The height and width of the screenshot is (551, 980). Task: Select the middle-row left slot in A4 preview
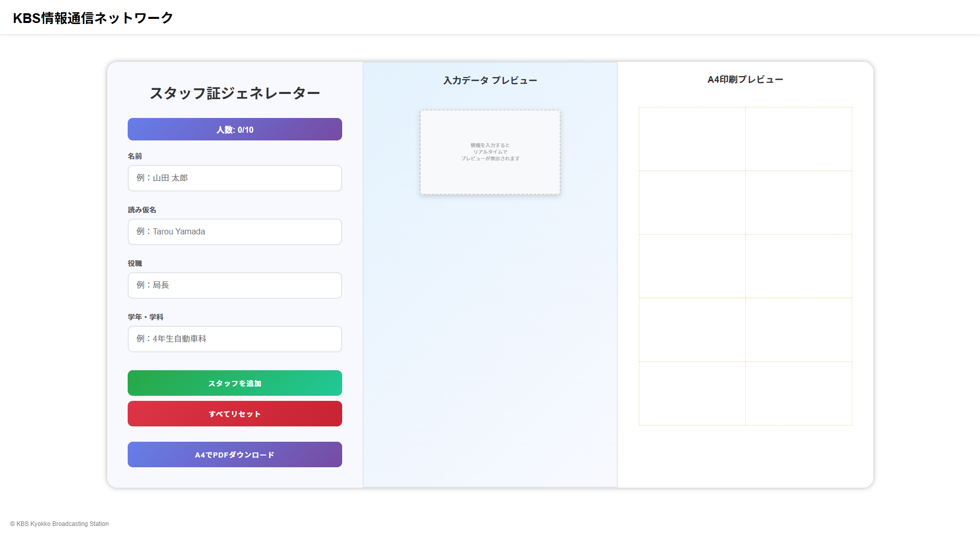(x=692, y=266)
